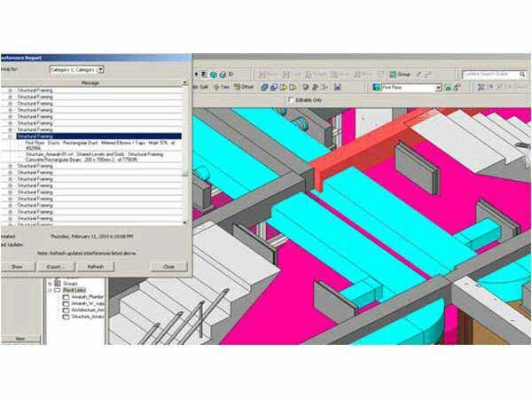Click the worksets icon left of First Floor dropdown
532x399 pixels.
point(376,88)
